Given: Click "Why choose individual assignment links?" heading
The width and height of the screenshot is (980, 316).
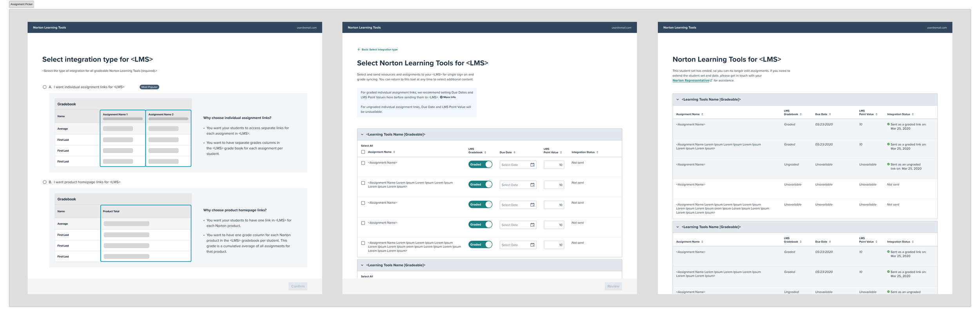Looking at the screenshot, I should coord(237,118).
